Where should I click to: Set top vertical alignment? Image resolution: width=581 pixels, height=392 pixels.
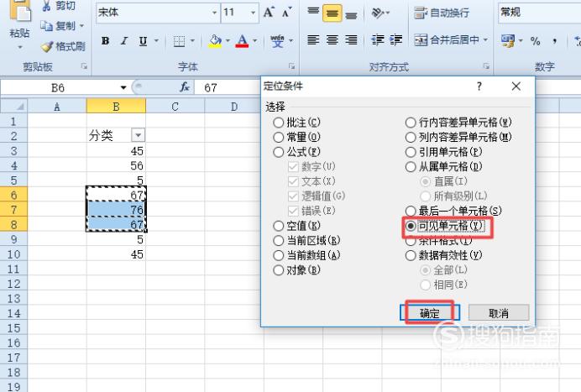pyautogui.click(x=313, y=13)
